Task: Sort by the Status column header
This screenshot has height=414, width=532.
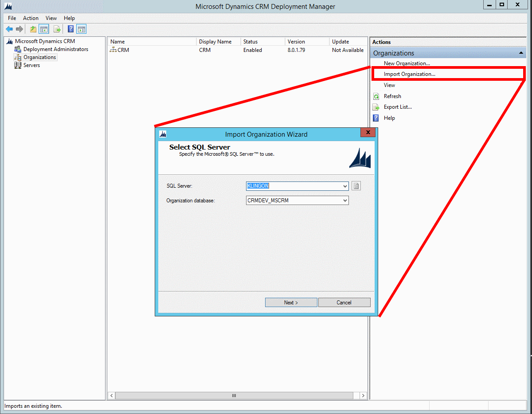Action: pos(263,42)
